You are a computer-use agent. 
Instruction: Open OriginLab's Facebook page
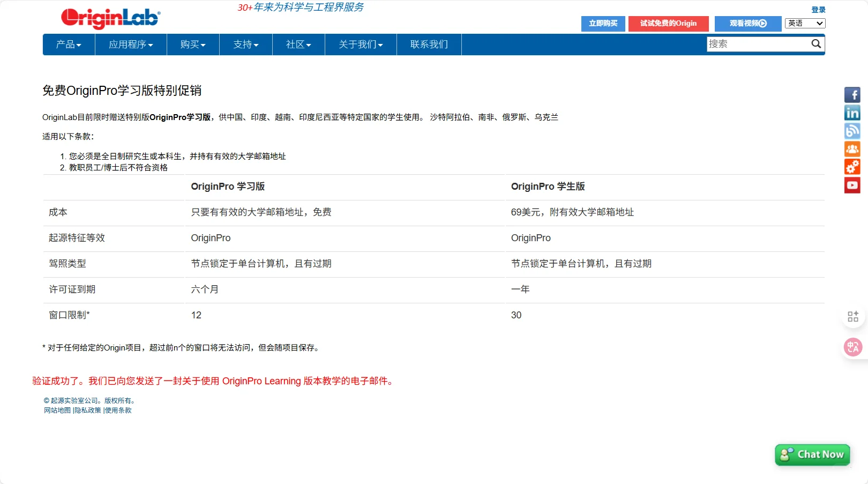point(852,94)
